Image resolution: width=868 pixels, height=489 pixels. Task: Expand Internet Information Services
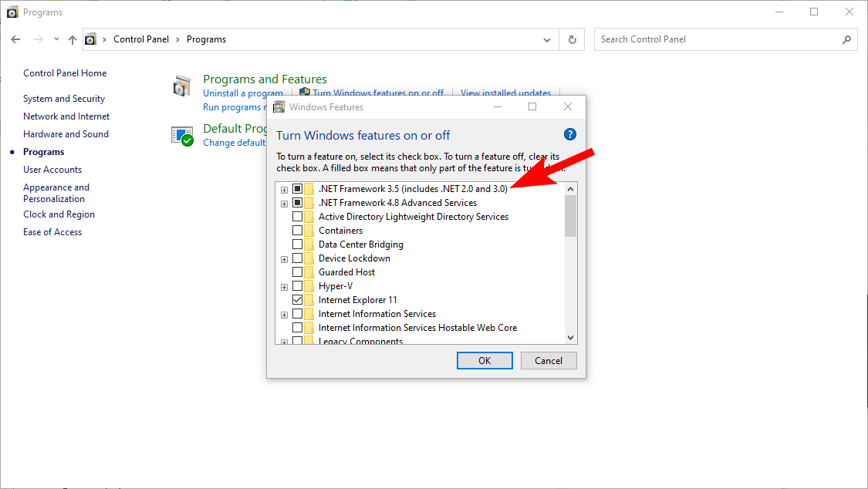click(284, 314)
